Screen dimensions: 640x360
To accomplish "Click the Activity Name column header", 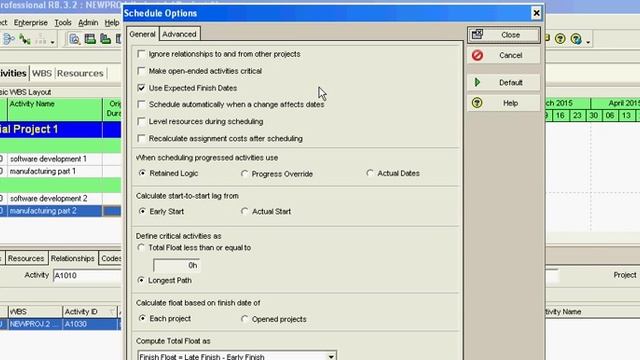I will 55,109.
